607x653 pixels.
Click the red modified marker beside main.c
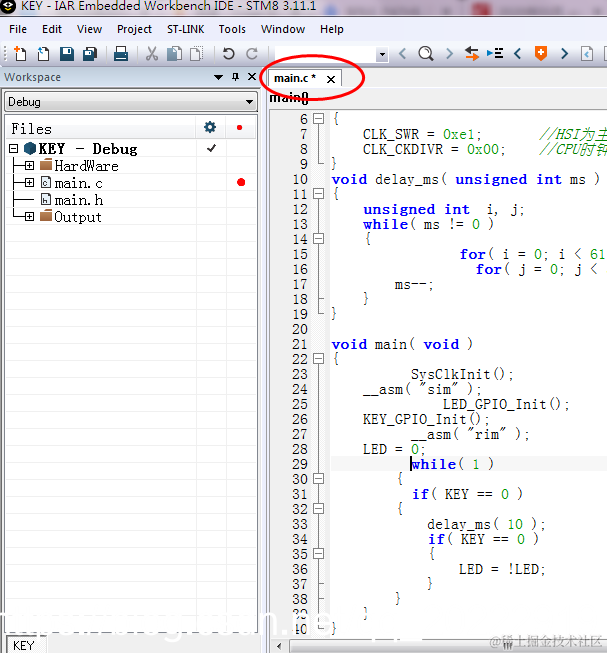241,182
